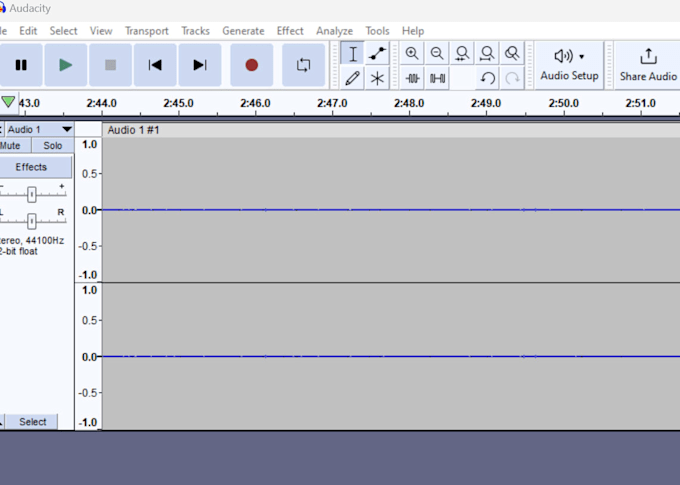Screen dimensions: 680x485
Task: Select the Multi-tool asterisk icon
Action: tap(377, 79)
